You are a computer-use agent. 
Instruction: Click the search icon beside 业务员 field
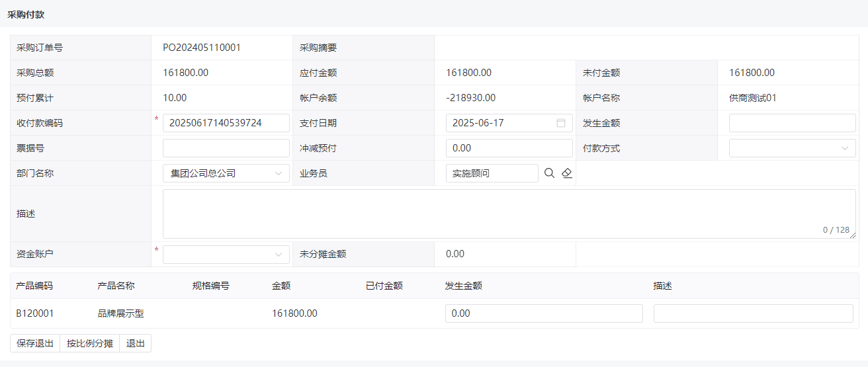coord(549,173)
